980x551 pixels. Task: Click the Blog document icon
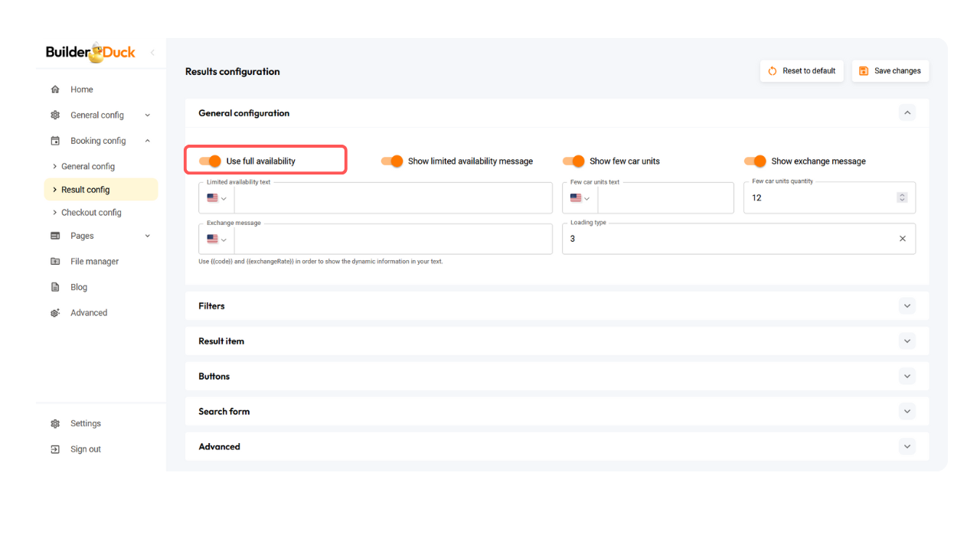coord(55,287)
